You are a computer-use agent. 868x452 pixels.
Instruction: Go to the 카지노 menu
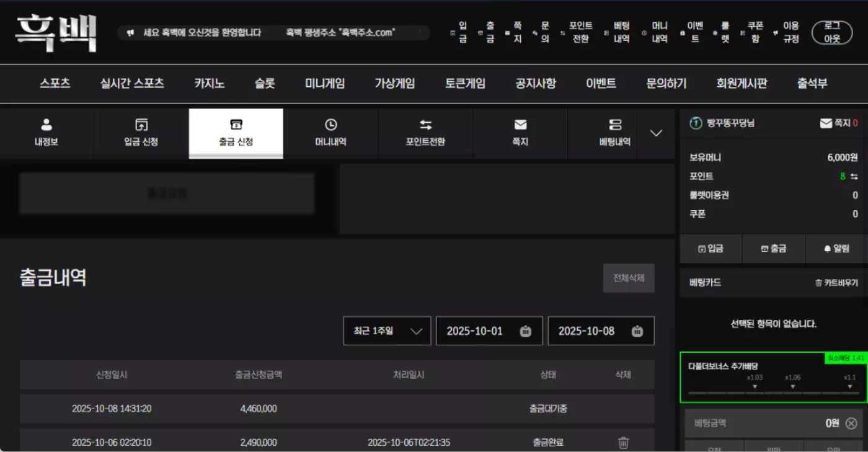(209, 84)
